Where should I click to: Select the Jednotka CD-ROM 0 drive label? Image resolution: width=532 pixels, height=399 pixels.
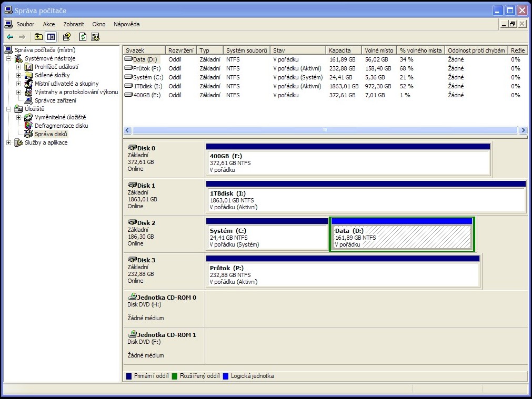coord(166,298)
